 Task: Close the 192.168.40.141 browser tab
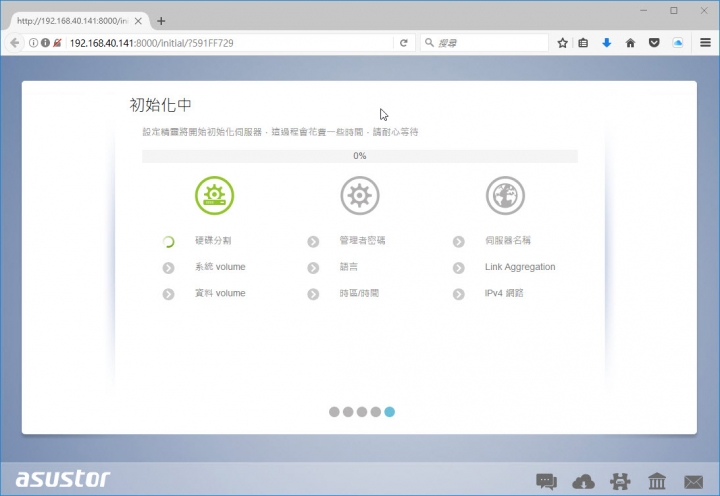click(138, 21)
